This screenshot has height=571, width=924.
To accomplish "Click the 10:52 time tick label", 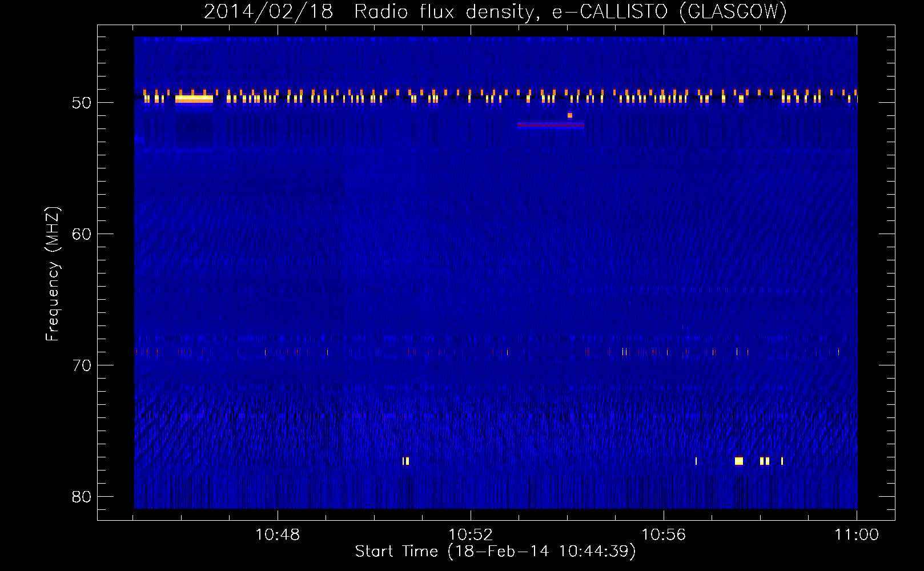I will (x=471, y=535).
